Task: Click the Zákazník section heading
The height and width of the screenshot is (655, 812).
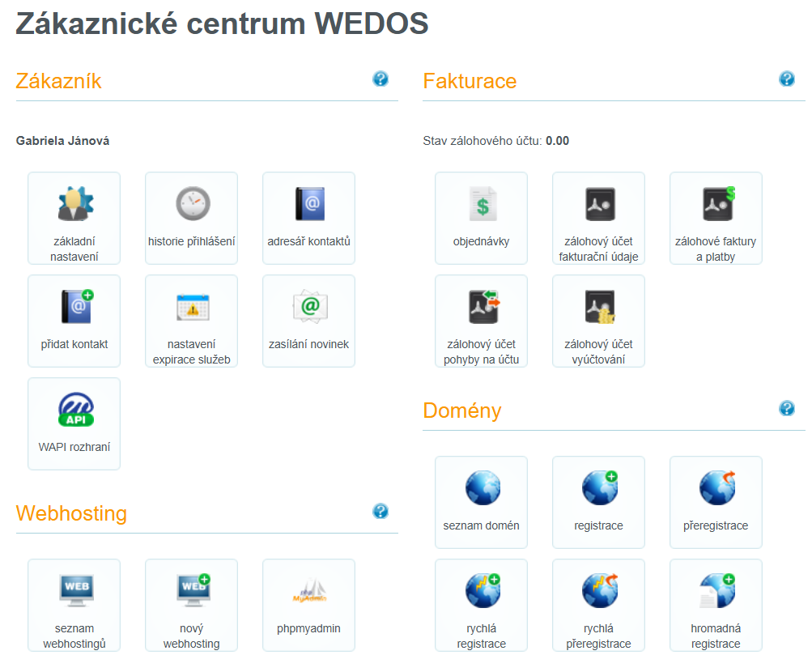Action: [x=58, y=81]
